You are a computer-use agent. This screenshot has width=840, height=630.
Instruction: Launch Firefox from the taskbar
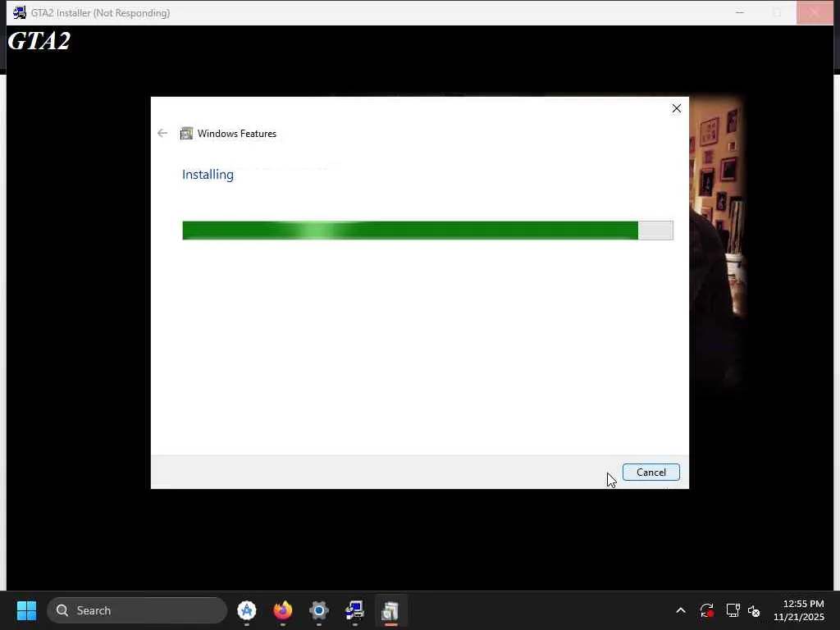point(283,610)
